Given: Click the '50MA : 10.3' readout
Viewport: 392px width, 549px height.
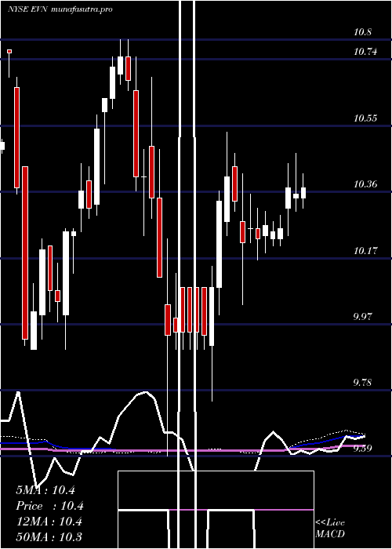Looking at the screenshot, I should click(x=49, y=537).
